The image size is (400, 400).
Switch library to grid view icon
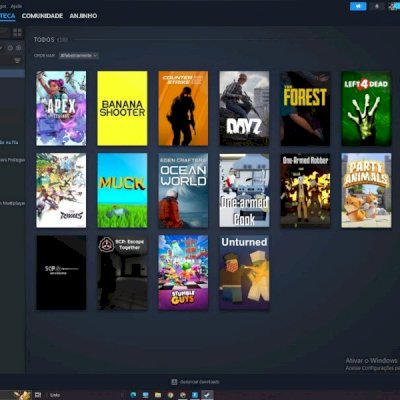coord(17,32)
